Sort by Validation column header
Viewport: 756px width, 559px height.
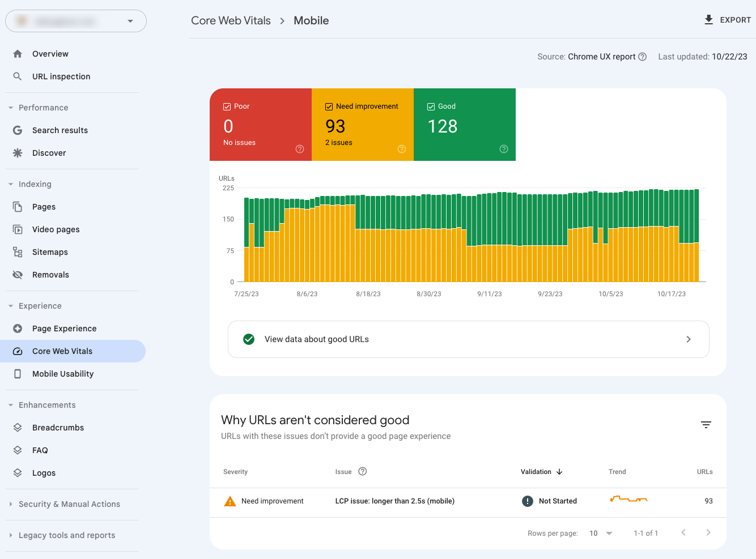point(542,472)
